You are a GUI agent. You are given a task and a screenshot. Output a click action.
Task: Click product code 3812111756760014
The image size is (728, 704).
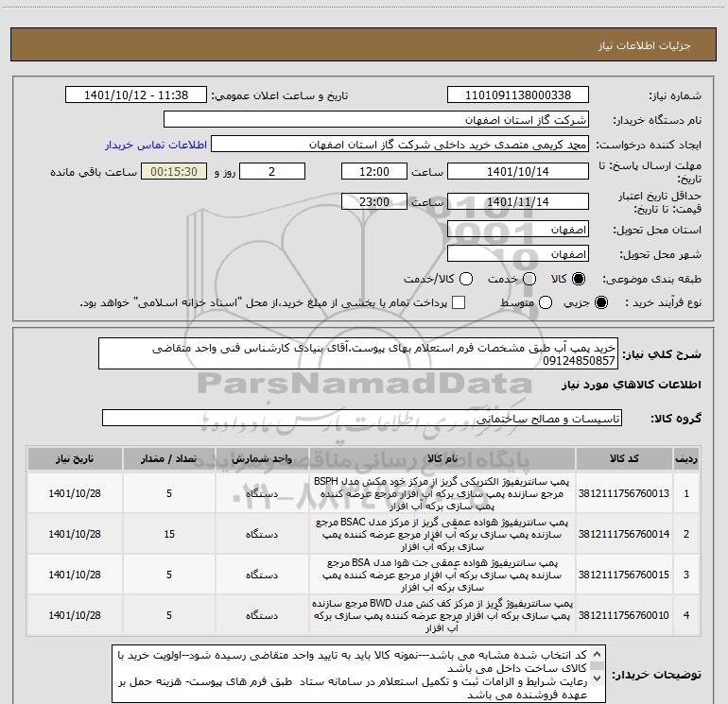tap(624, 534)
